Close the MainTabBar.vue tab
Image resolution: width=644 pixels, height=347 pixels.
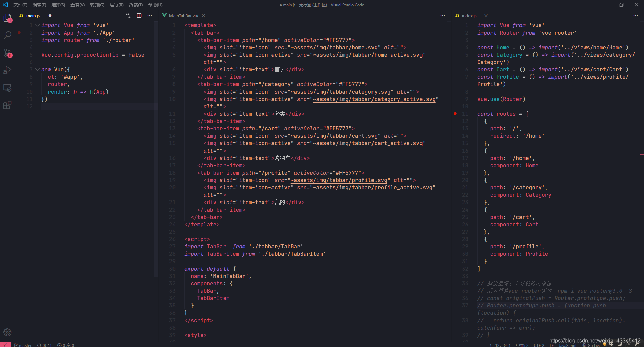(204, 16)
